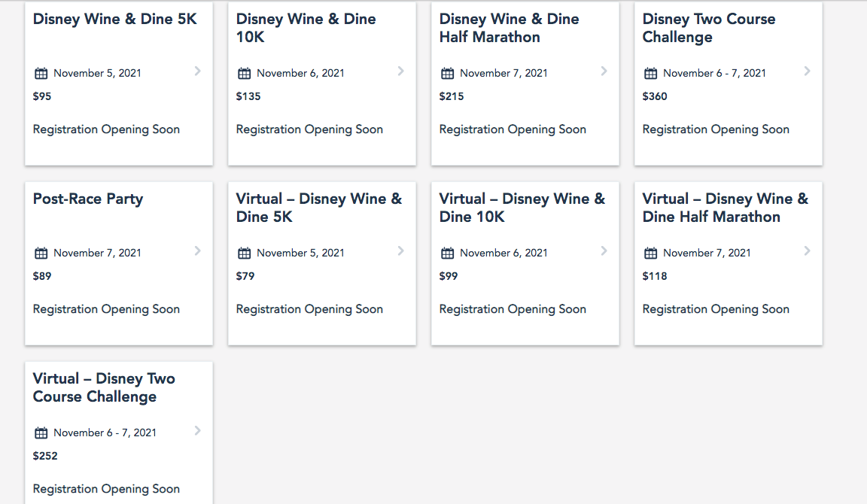Expand the Disney Wine & Dine 5K chevron
Screen dimensions: 867x504
197,71
